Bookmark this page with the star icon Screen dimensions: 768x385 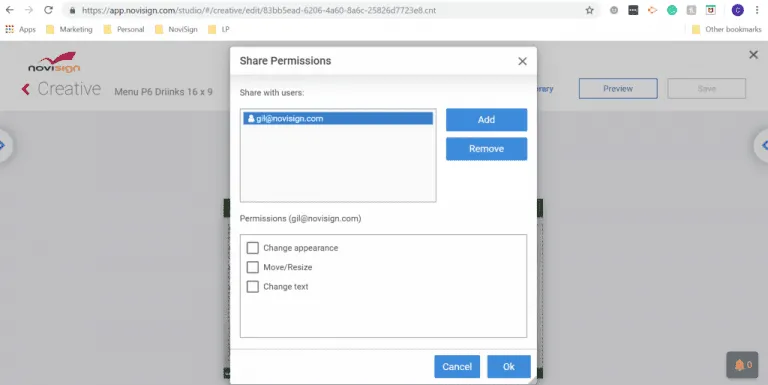pos(590,10)
